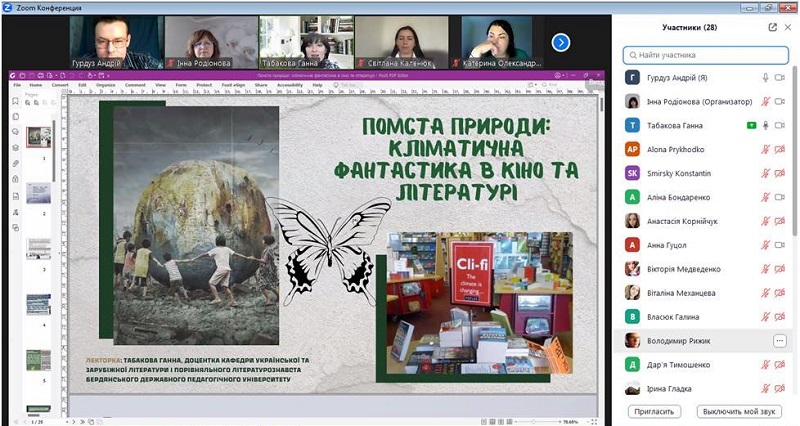Select page 1 thumbnail in Pages panel

(x=39, y=137)
